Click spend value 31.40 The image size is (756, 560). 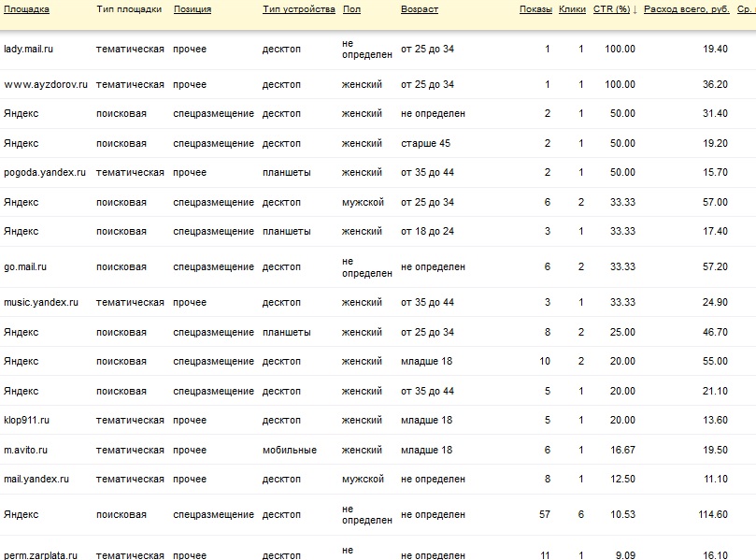tap(715, 113)
